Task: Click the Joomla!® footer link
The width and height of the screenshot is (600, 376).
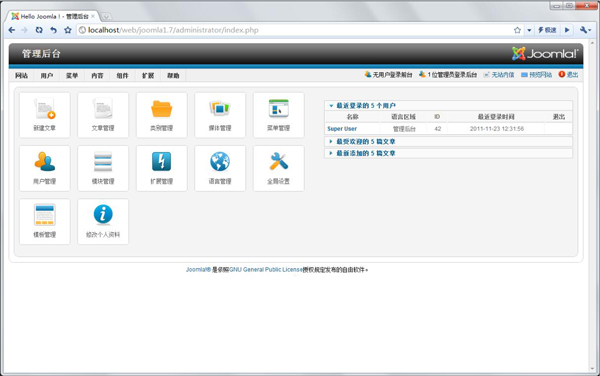Action: coord(198,270)
